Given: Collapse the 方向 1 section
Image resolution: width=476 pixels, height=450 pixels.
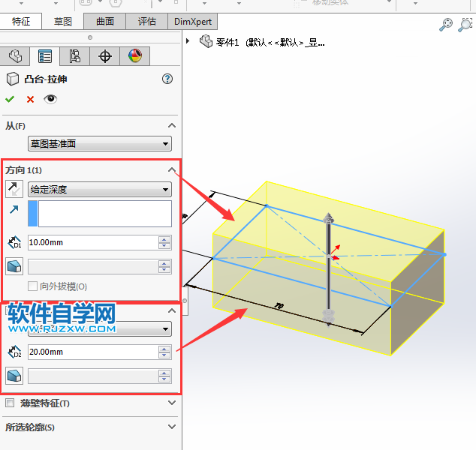Looking at the screenshot, I should click(x=172, y=169).
